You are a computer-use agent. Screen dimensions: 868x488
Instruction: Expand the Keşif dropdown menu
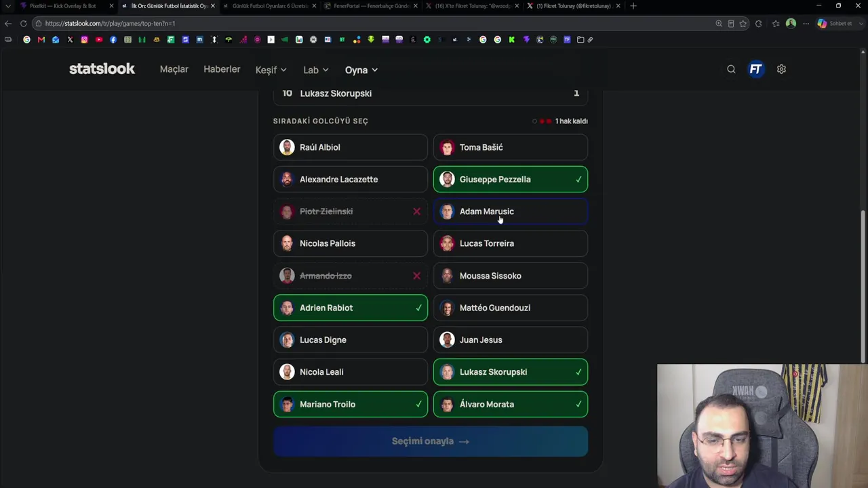coord(271,70)
